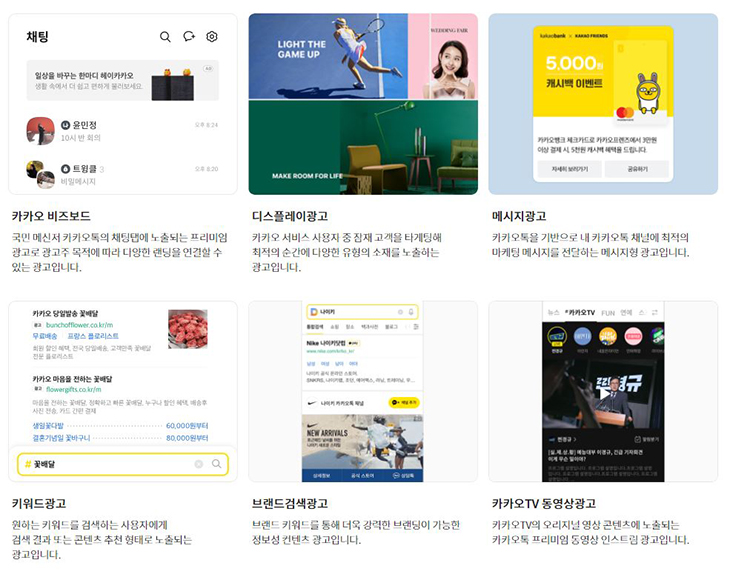Select the blue channel circle in 카카오TV
Viewport: 730px width, 577px height.
582,336
